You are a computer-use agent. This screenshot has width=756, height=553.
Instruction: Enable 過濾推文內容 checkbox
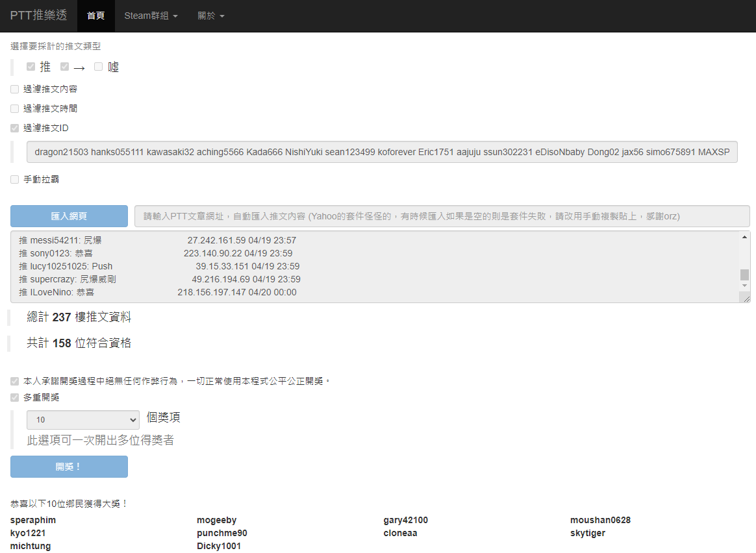click(x=14, y=89)
